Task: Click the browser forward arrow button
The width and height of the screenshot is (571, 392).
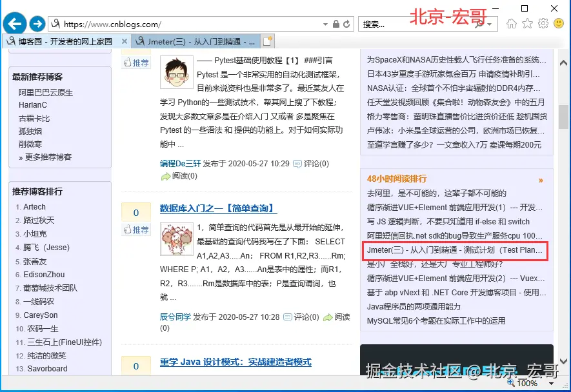Action: pos(37,24)
